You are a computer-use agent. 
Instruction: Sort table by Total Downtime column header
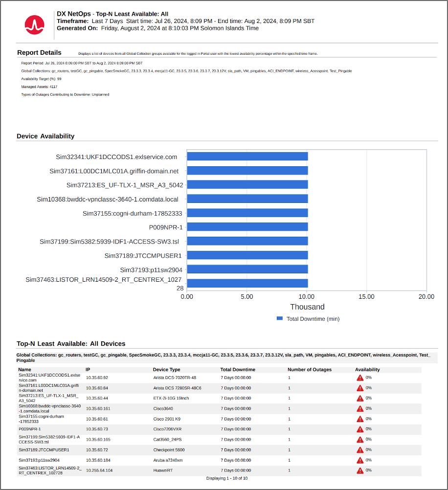pyautogui.click(x=238, y=370)
